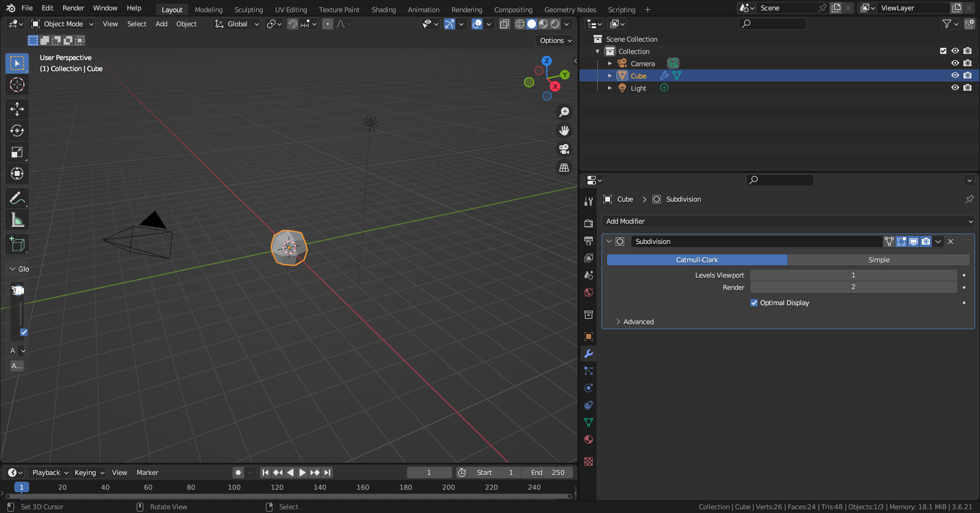This screenshot has width=980, height=513.
Task: Open the Render properties tab
Action: click(589, 223)
